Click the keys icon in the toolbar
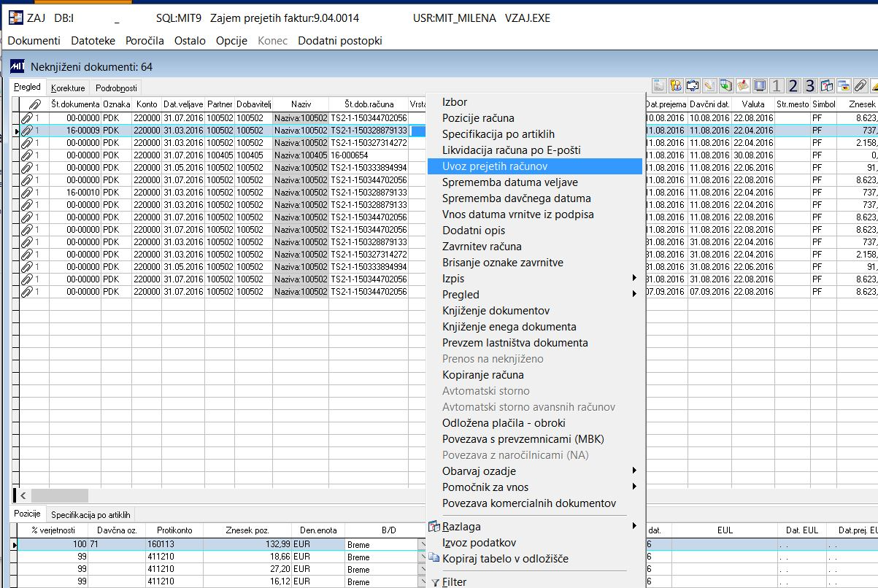The image size is (878, 588). click(x=676, y=86)
